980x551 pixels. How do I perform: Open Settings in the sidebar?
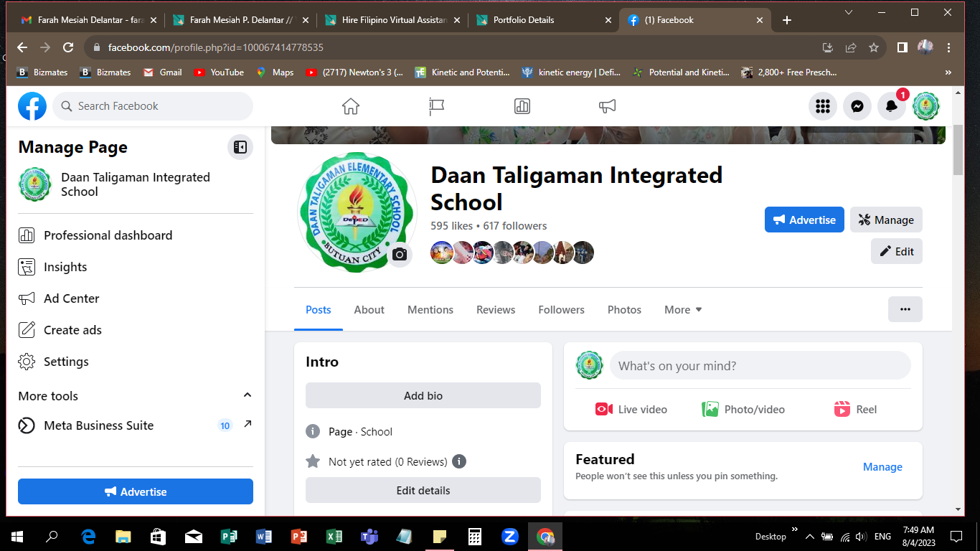point(136,362)
